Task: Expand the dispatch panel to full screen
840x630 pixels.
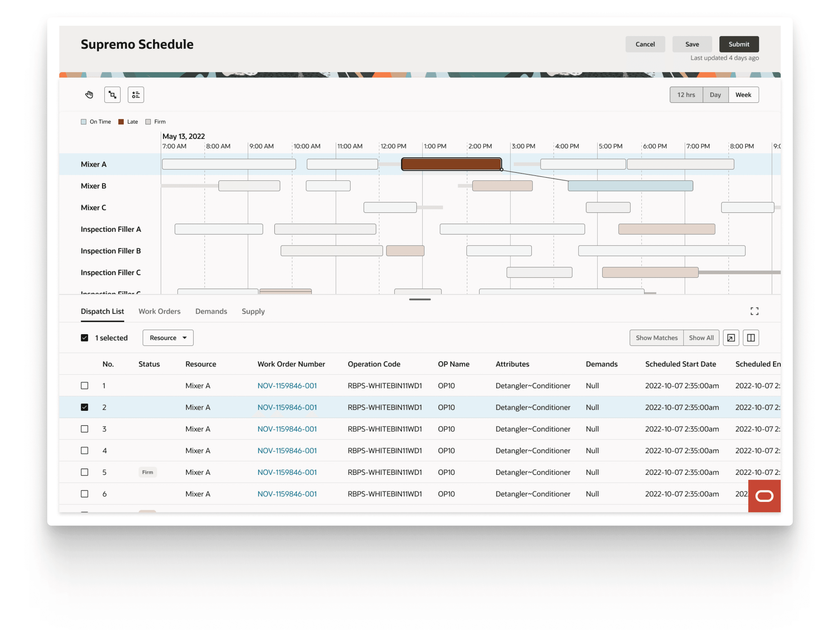Action: [754, 311]
